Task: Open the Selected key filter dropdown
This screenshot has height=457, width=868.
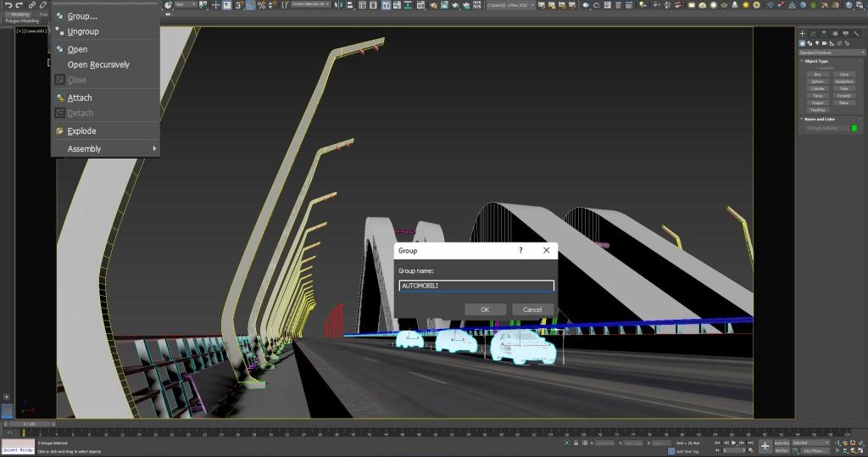Action: point(811,443)
